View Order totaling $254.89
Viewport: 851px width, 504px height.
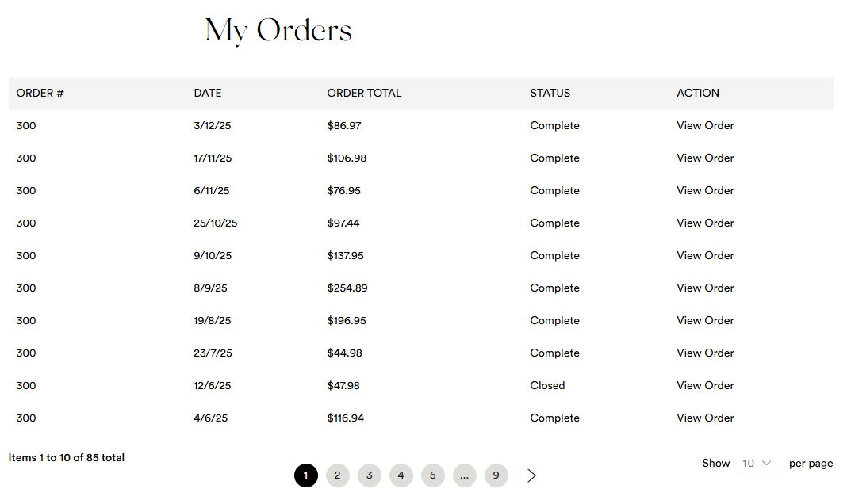705,288
